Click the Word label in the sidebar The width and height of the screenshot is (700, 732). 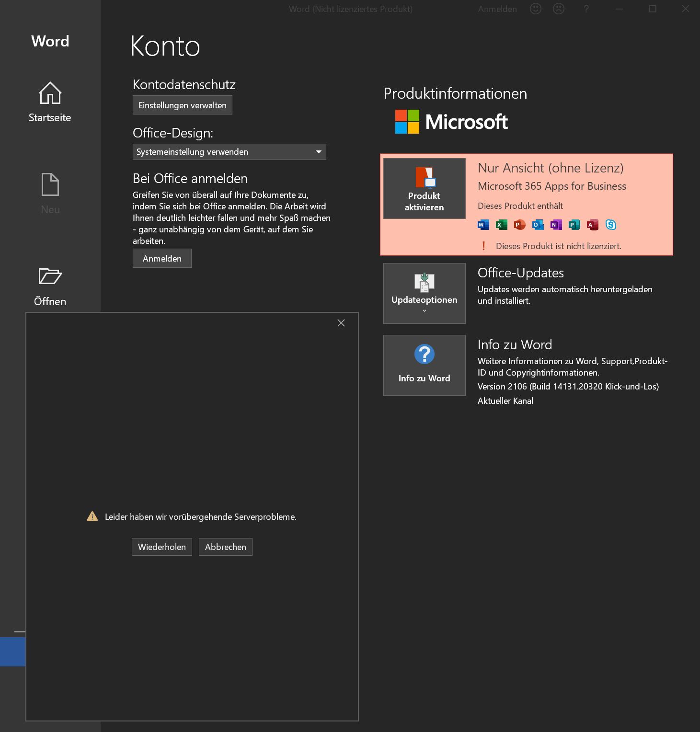[x=50, y=41]
